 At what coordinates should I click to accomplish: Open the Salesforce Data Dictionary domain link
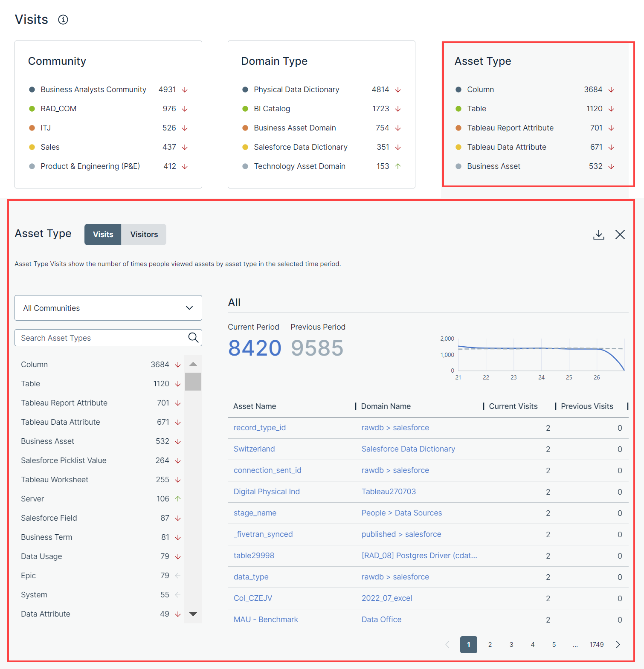(x=408, y=449)
